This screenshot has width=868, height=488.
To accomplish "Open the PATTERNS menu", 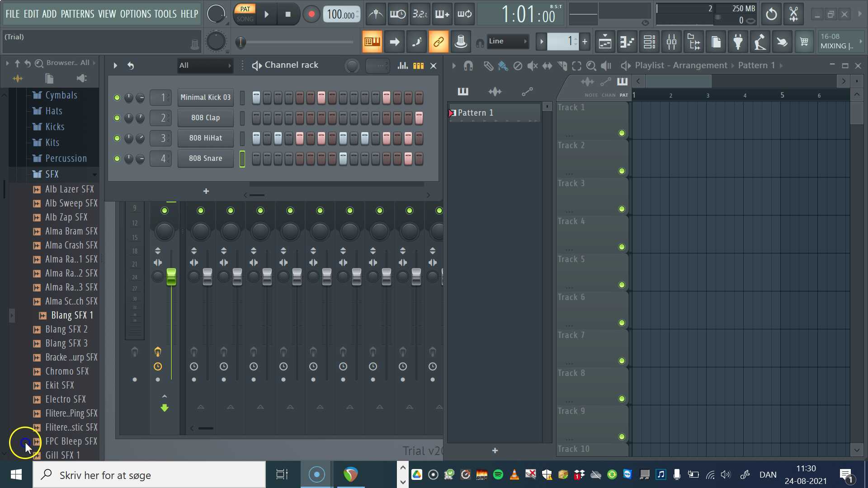I will pos(77,14).
